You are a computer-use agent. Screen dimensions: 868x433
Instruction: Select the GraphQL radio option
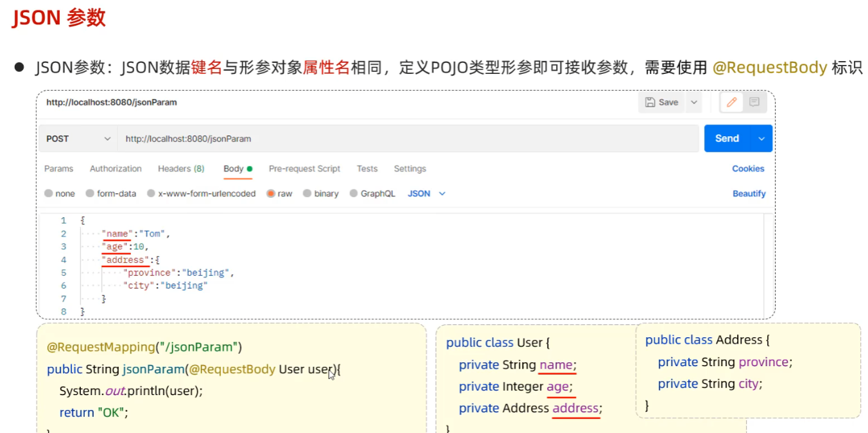tap(354, 193)
